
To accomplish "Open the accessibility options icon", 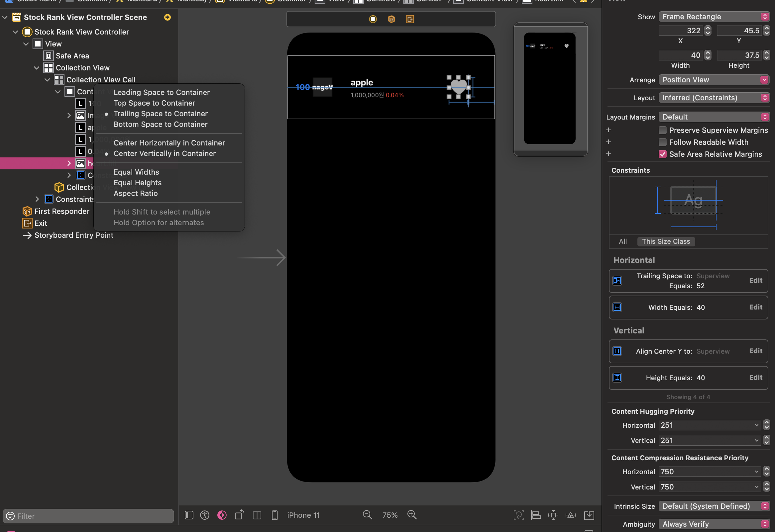I will [x=204, y=515].
